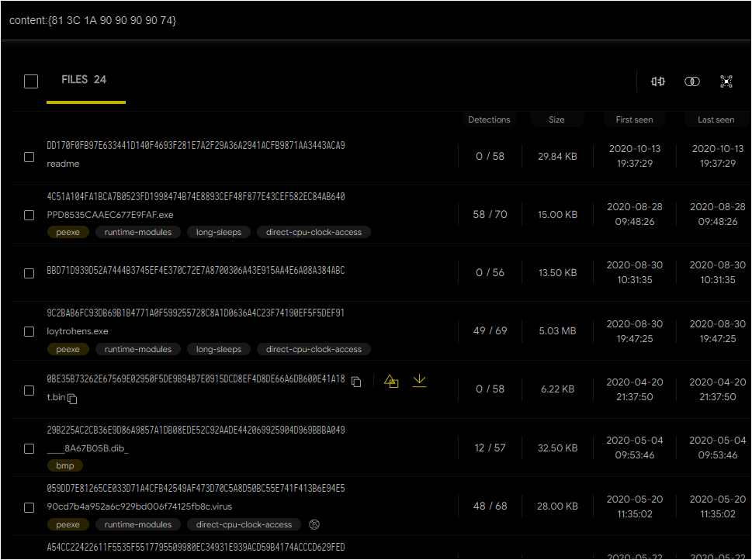Click long-sleeps tag on loytrohens.exe
The height and width of the screenshot is (560, 752).
[219, 349]
